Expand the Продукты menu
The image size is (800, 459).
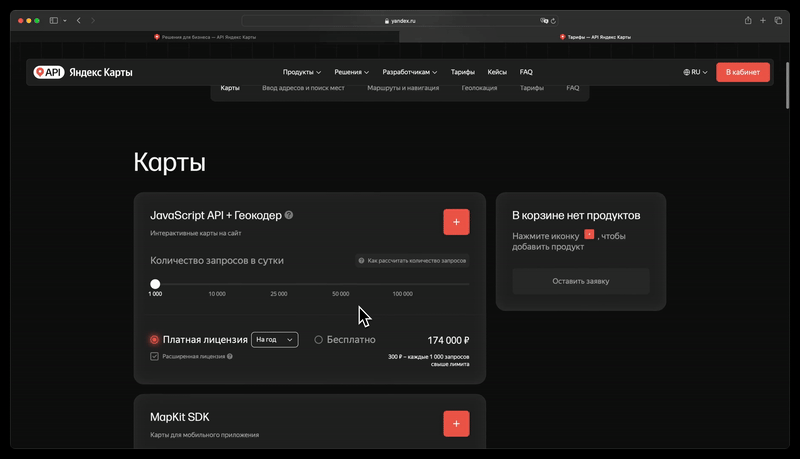pos(302,72)
